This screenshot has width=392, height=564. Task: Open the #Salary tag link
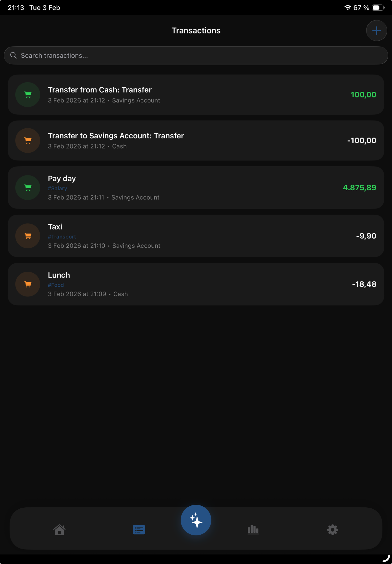(57, 188)
